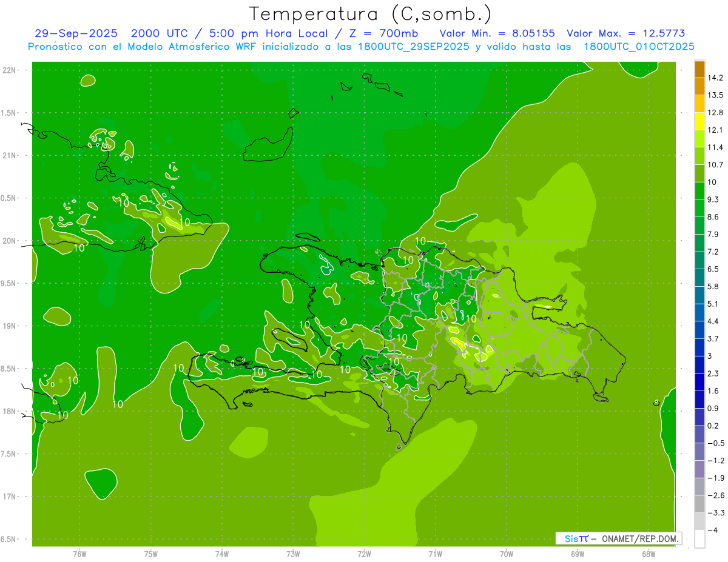Click the '10.7' colorbar value

point(715,165)
